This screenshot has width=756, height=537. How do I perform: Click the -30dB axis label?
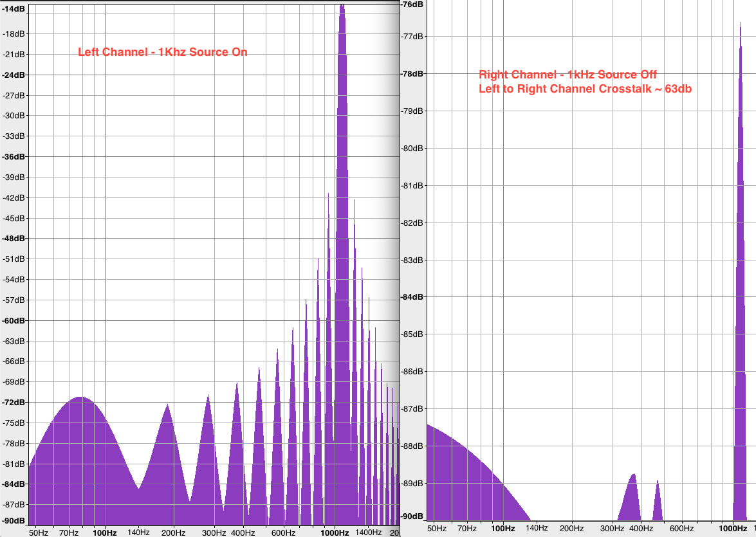14,115
